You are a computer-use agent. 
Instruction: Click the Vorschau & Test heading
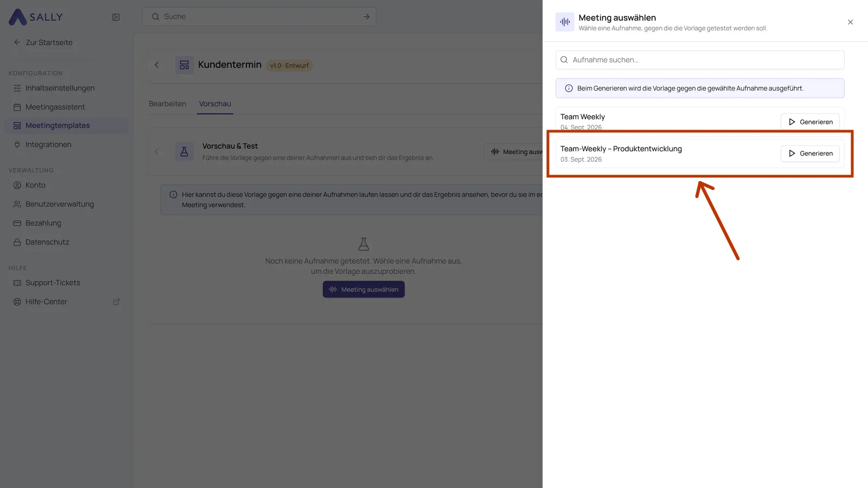(x=230, y=146)
